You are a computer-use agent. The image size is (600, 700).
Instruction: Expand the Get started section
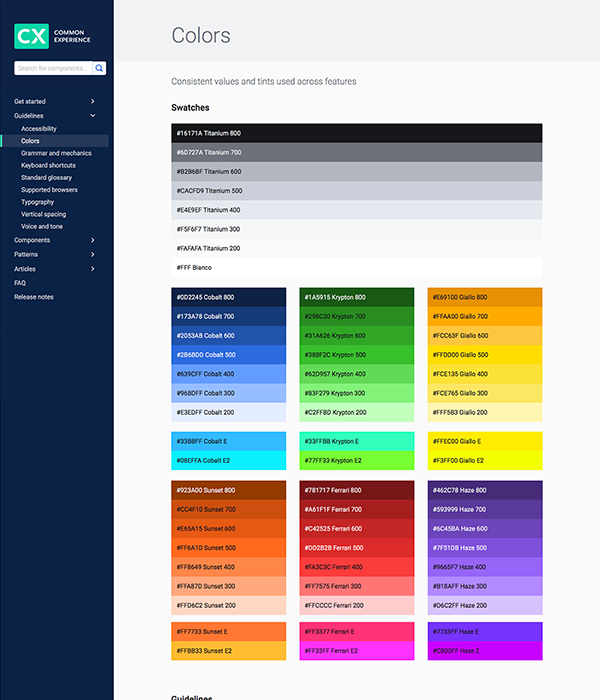coord(93,101)
